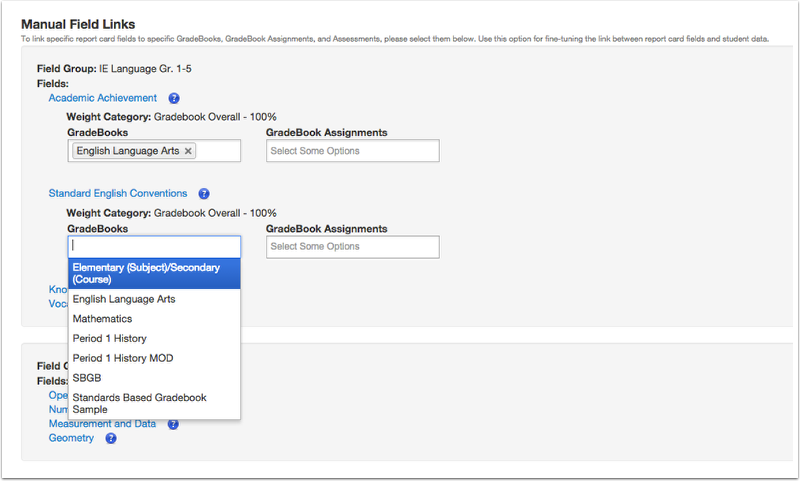
Task: Click Field Group IE Language Gr. 1-5 text
Action: pos(114,69)
